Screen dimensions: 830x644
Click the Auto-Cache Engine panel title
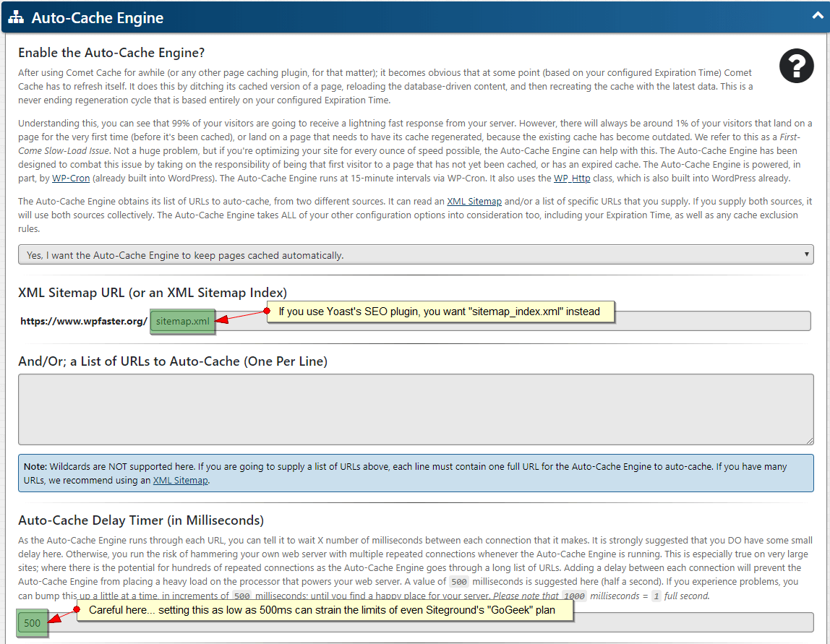[98, 17]
